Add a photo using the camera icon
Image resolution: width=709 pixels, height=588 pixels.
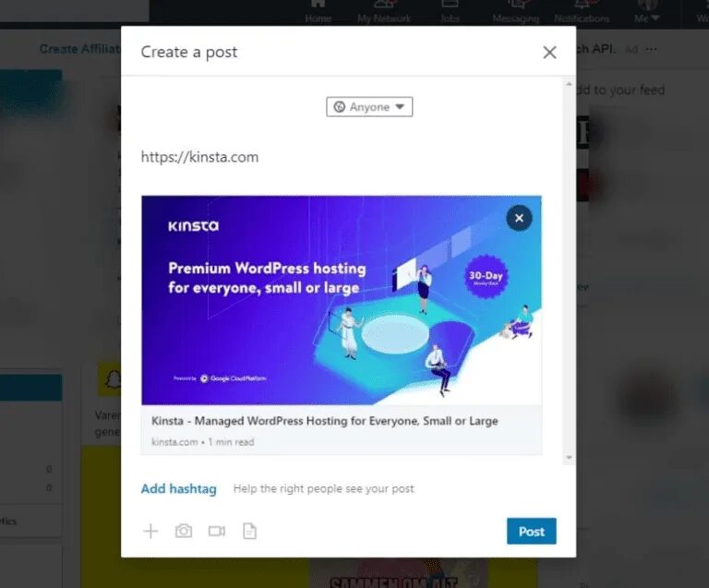(x=184, y=531)
